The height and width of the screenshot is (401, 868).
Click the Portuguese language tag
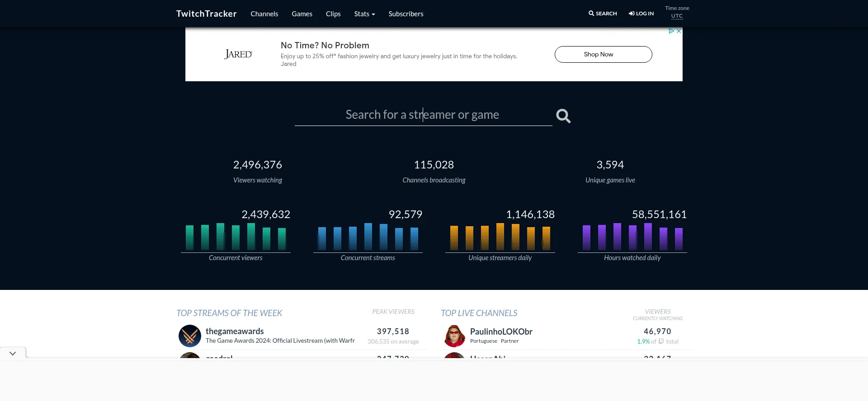click(x=484, y=341)
